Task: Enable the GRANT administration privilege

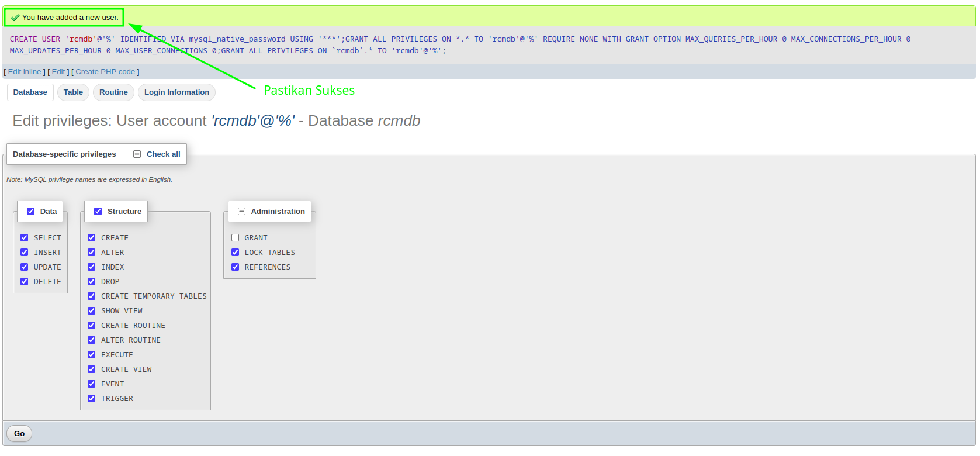Action: click(x=236, y=238)
